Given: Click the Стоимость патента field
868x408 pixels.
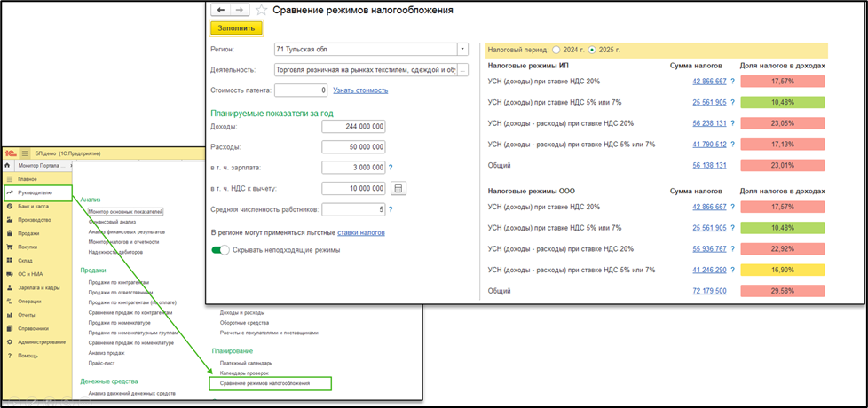Looking at the screenshot, I should 302,90.
